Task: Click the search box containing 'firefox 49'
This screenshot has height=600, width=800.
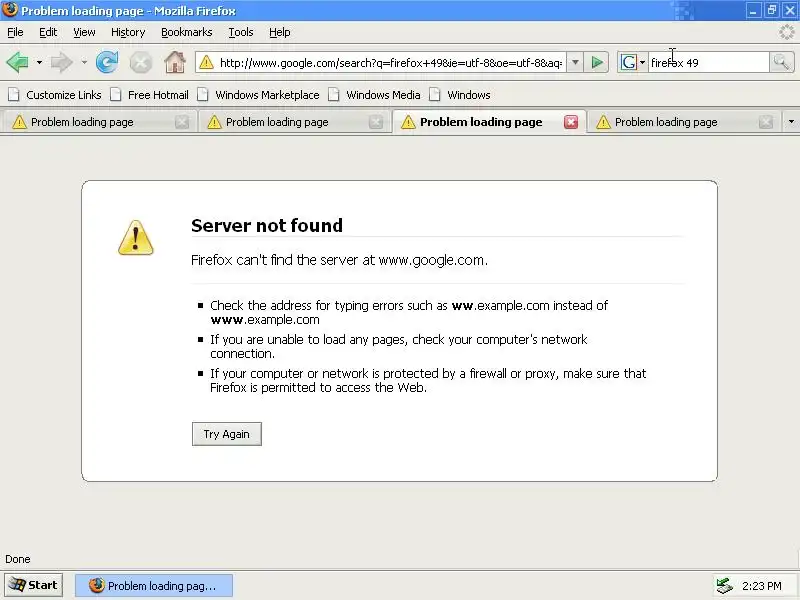Action: click(x=708, y=63)
